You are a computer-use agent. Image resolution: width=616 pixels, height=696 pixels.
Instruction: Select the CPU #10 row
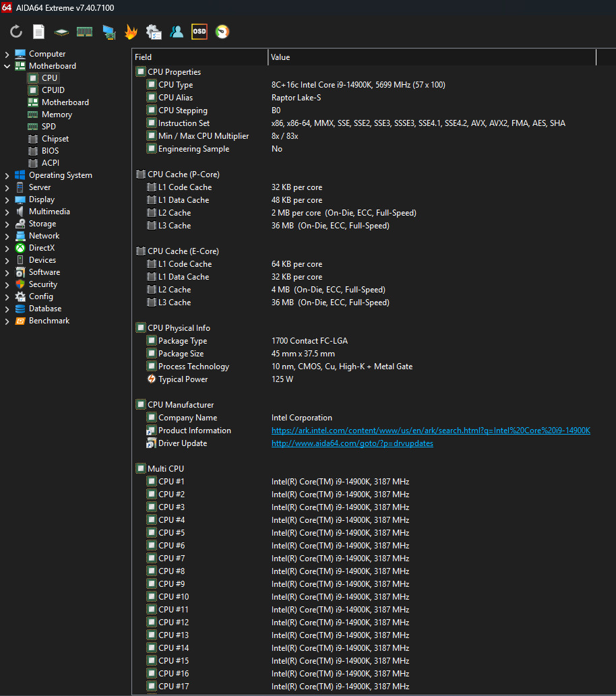(x=373, y=597)
